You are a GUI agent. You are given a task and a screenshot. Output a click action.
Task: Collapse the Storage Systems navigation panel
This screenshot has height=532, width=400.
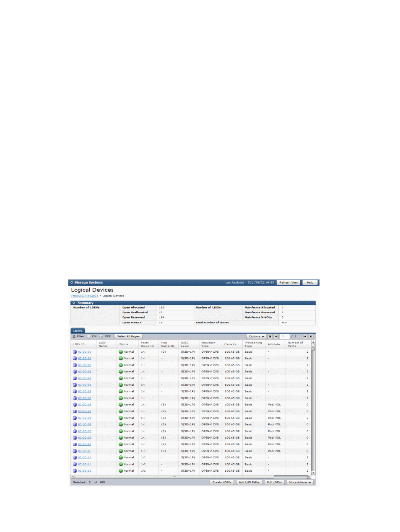[x=72, y=282]
